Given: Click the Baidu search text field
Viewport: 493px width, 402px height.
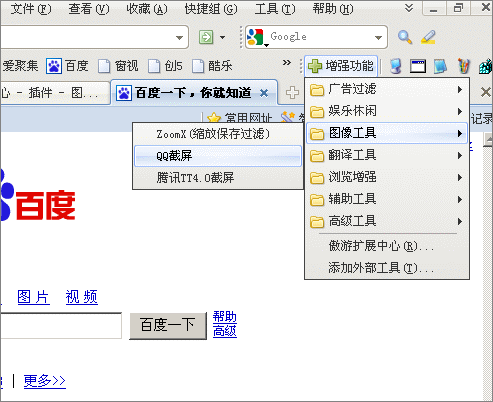Looking at the screenshot, I should (x=61, y=326).
